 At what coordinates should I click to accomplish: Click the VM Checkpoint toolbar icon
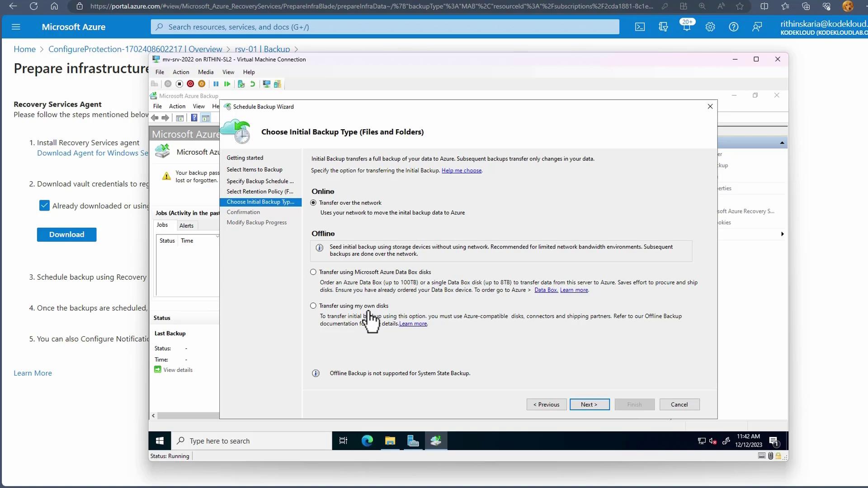[x=241, y=84]
